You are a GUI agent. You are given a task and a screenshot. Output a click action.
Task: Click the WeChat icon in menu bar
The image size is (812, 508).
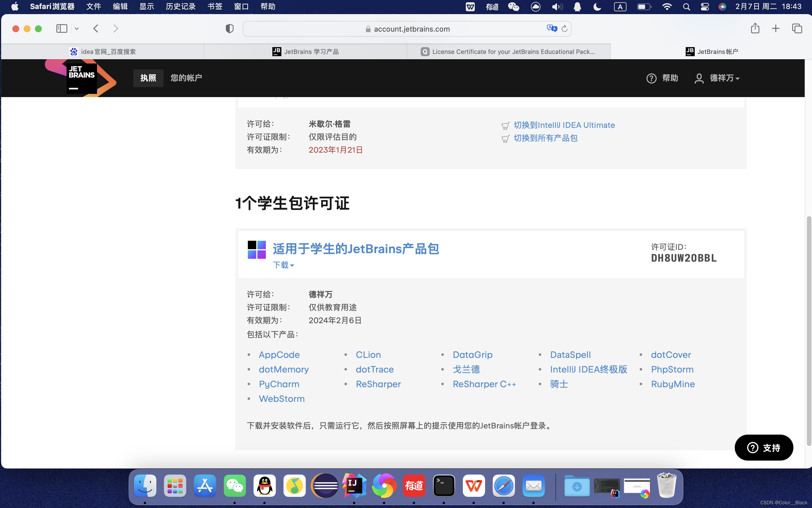click(x=513, y=7)
